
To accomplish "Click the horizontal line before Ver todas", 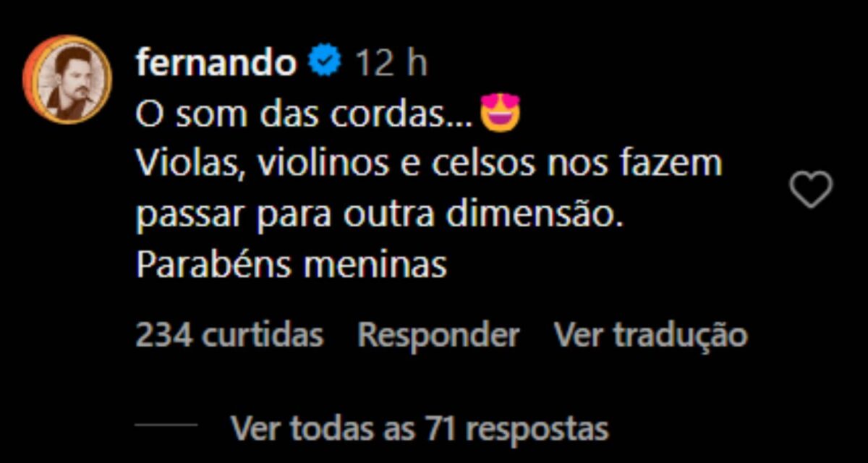I will 166,427.
